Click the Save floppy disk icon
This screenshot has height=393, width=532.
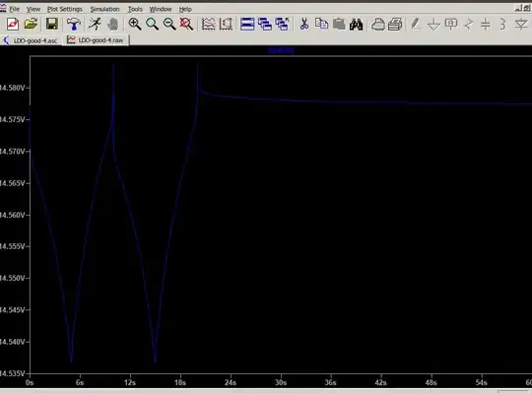pyautogui.click(x=52, y=24)
